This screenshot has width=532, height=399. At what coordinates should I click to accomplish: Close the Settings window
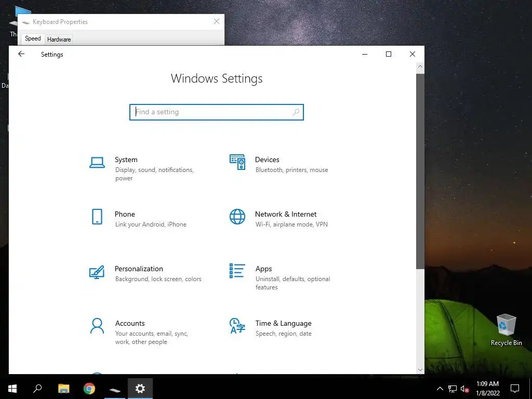tap(412, 54)
